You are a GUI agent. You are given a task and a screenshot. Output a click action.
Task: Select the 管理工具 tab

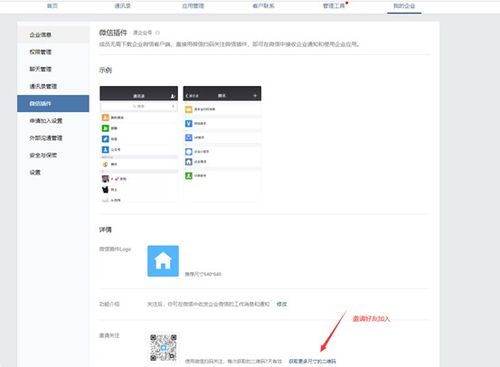point(334,6)
